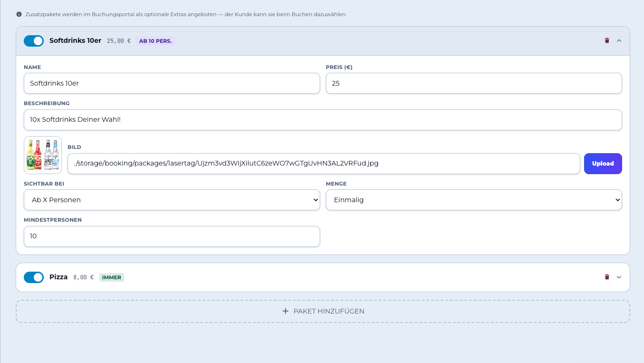Click the MENGE field label
This screenshot has height=363, width=644.
(x=336, y=184)
